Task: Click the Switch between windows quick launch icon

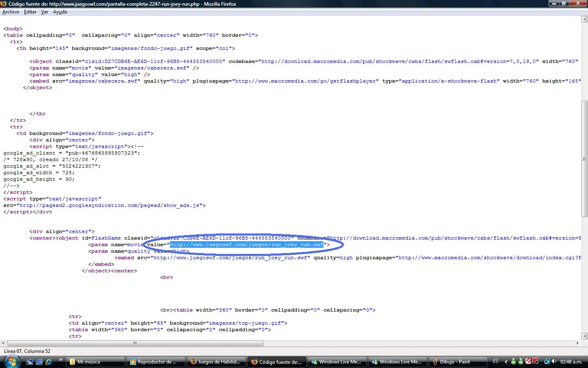Action: (x=30, y=362)
